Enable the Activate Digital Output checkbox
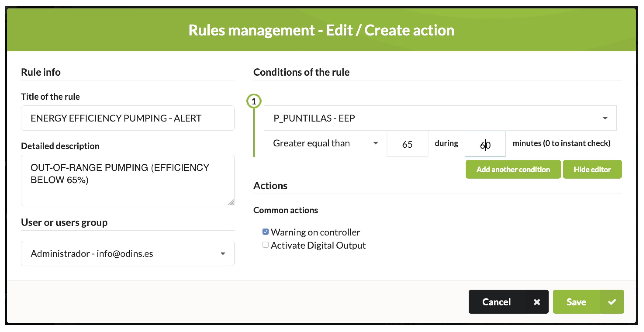The image size is (644, 332). 266,245
